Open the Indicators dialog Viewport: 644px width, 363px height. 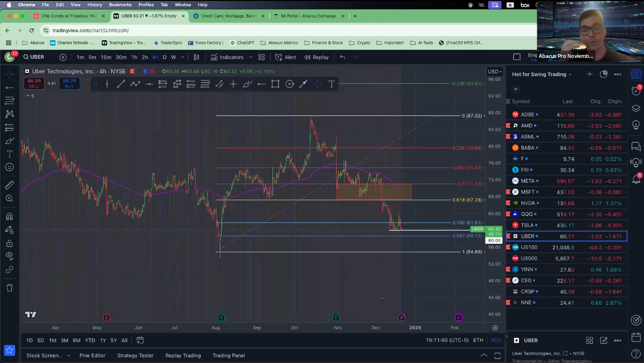pos(227,57)
